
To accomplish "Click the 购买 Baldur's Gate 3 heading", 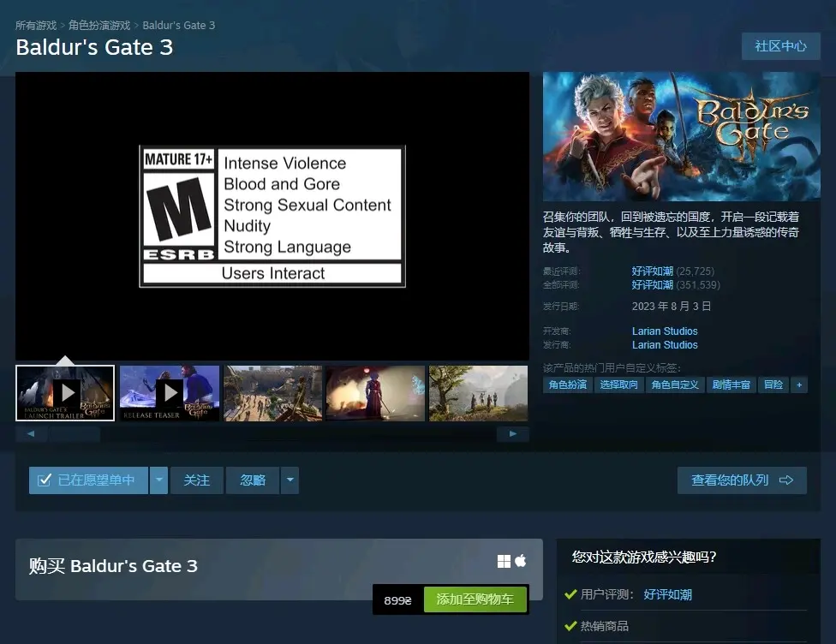I will coord(113,565).
